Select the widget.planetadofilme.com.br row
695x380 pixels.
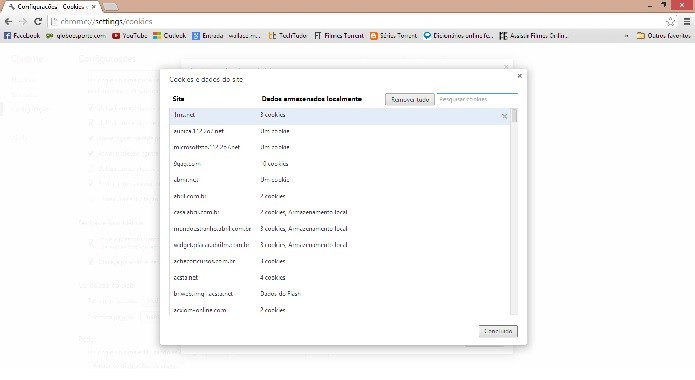340,245
